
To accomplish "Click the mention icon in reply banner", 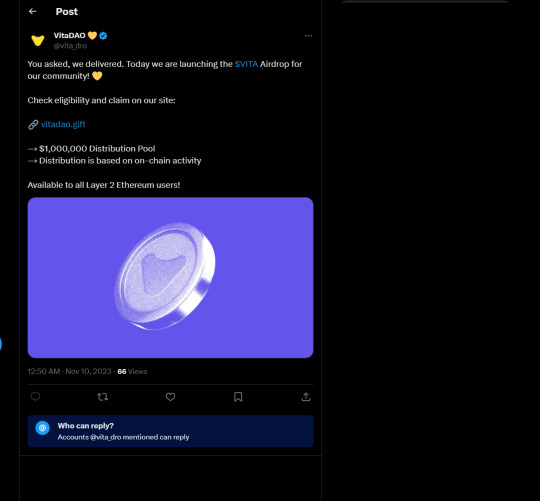I will point(42,428).
